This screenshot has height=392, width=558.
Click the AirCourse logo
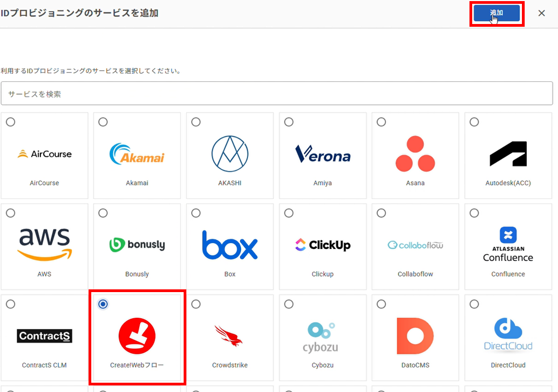click(x=44, y=154)
